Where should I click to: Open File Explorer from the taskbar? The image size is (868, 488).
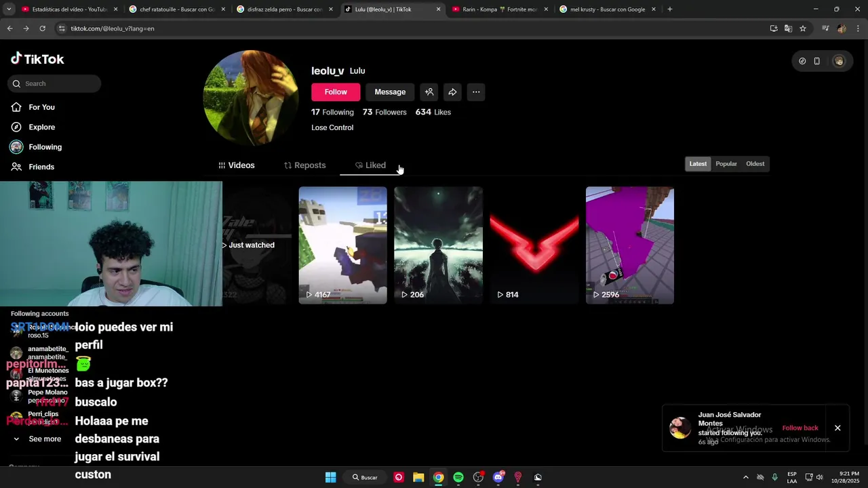418,477
